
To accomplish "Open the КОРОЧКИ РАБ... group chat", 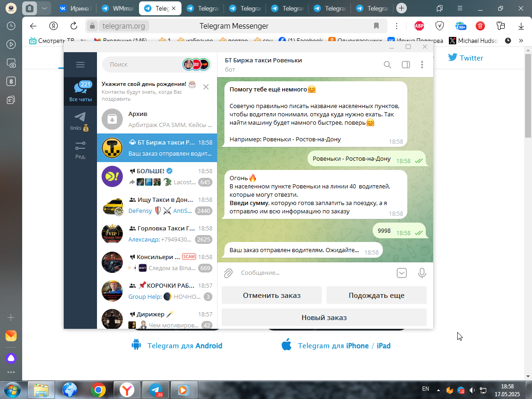I will tap(157, 291).
